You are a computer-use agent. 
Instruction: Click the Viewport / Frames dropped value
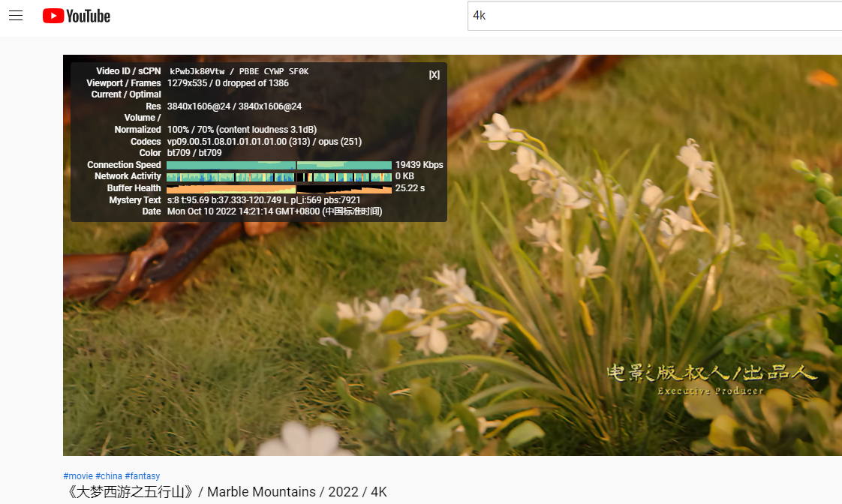click(x=227, y=83)
